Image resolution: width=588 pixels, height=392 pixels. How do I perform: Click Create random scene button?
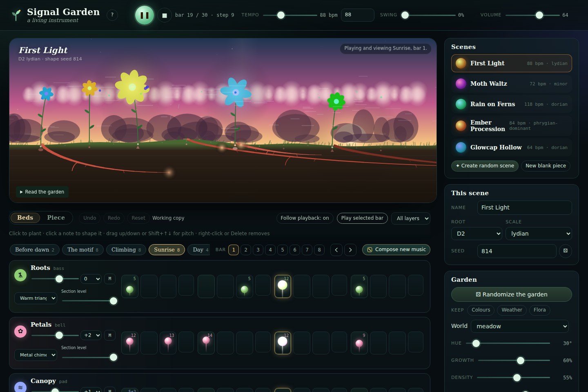485,166
